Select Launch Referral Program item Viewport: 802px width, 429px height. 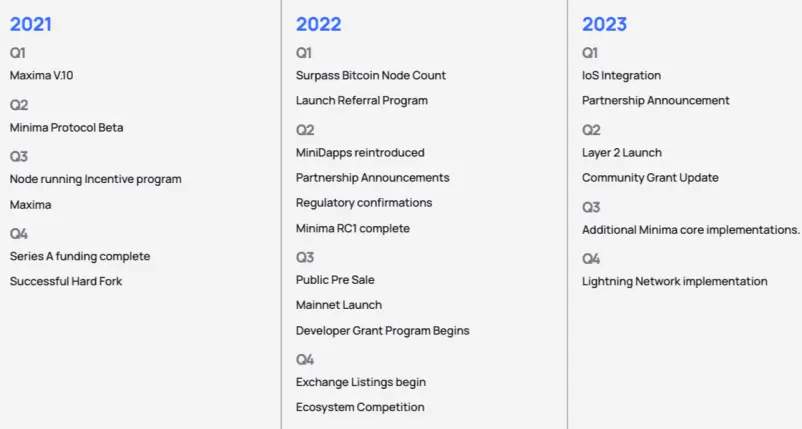click(x=362, y=101)
